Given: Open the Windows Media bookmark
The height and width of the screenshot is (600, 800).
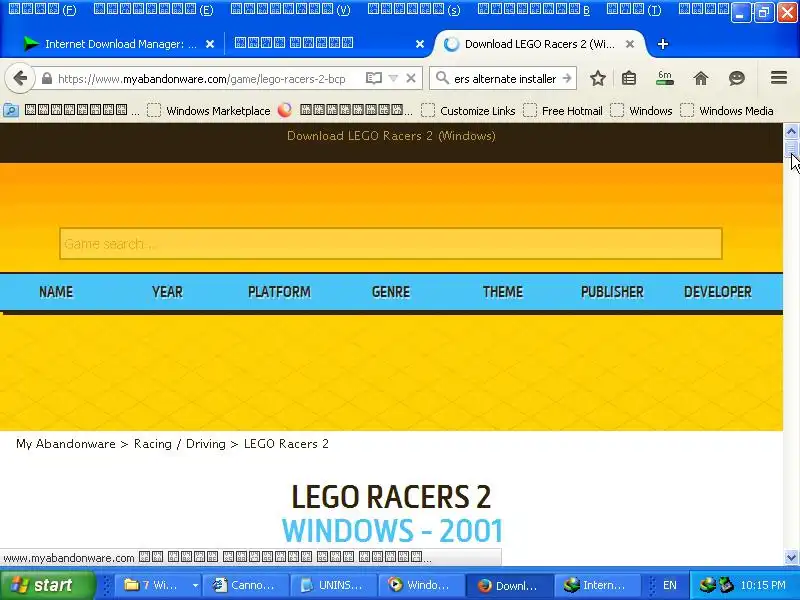Looking at the screenshot, I should (x=728, y=111).
